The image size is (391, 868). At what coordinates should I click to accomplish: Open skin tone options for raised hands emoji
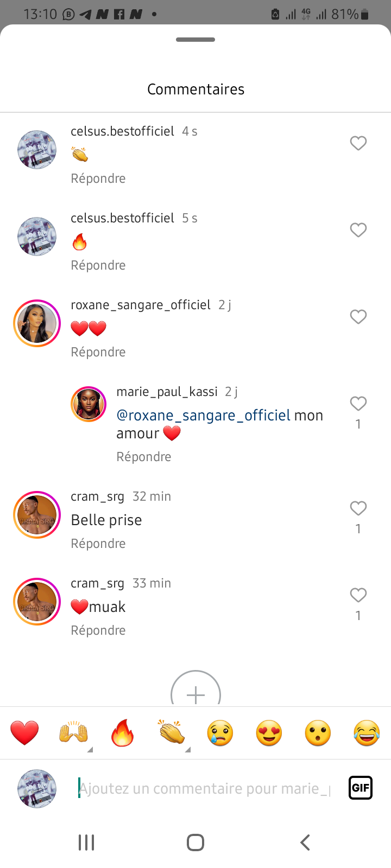tap(90, 749)
